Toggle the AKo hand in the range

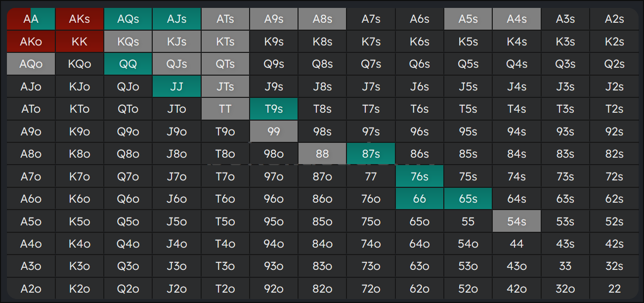[31, 42]
